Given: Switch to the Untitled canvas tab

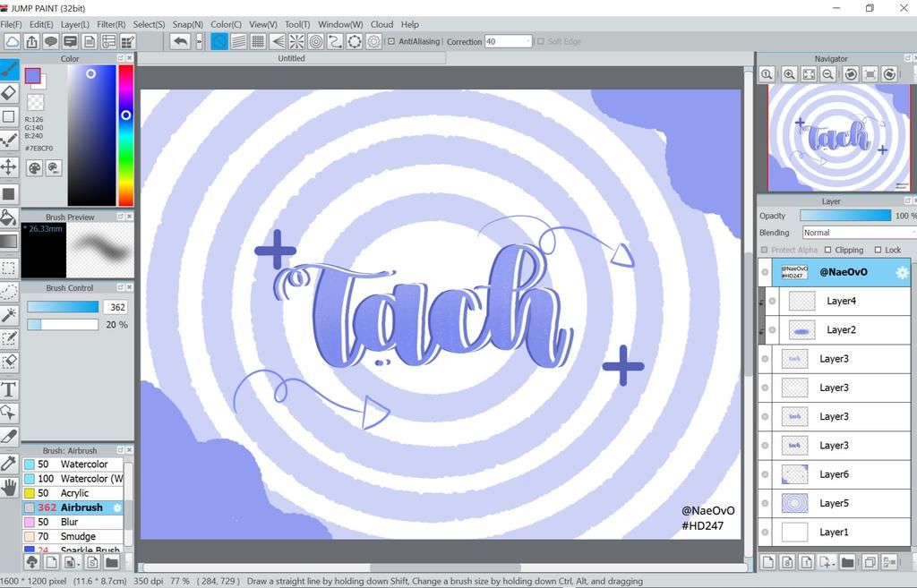Looking at the screenshot, I should coord(291,58).
